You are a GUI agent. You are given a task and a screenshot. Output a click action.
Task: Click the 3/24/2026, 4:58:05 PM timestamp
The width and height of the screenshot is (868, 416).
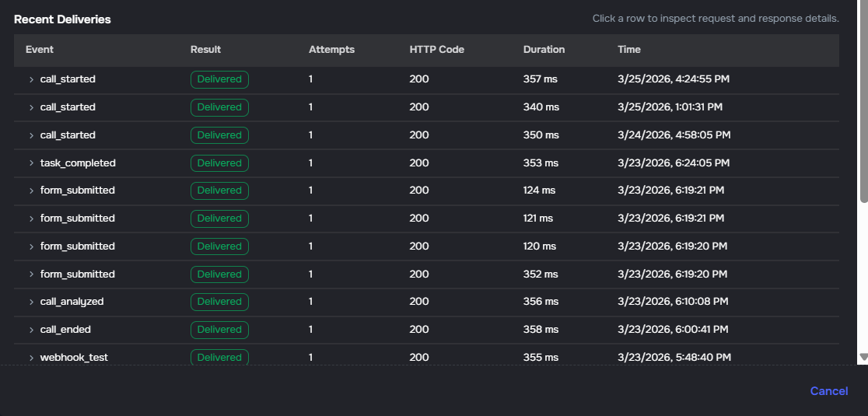tap(674, 135)
